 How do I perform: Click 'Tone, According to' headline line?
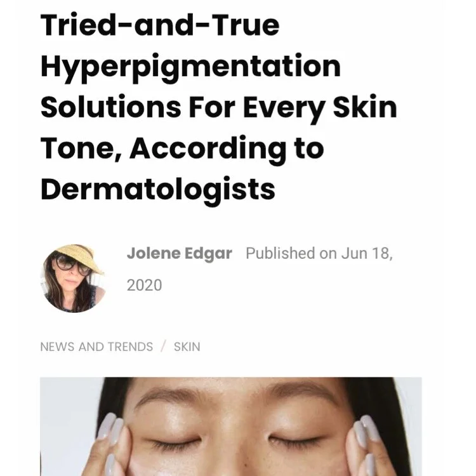(x=182, y=149)
